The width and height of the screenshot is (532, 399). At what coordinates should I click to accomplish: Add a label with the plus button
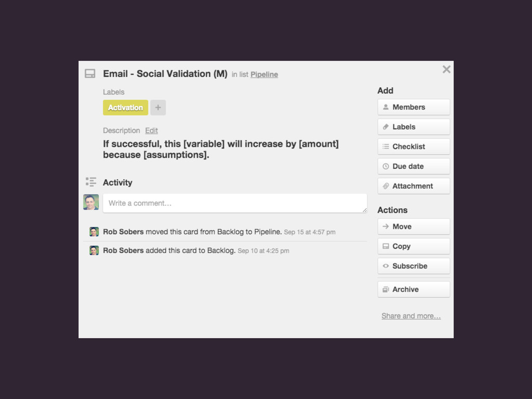pyautogui.click(x=158, y=108)
